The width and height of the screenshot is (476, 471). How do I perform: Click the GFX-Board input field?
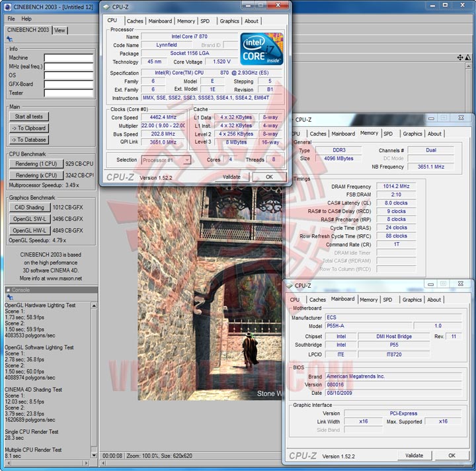(69, 84)
